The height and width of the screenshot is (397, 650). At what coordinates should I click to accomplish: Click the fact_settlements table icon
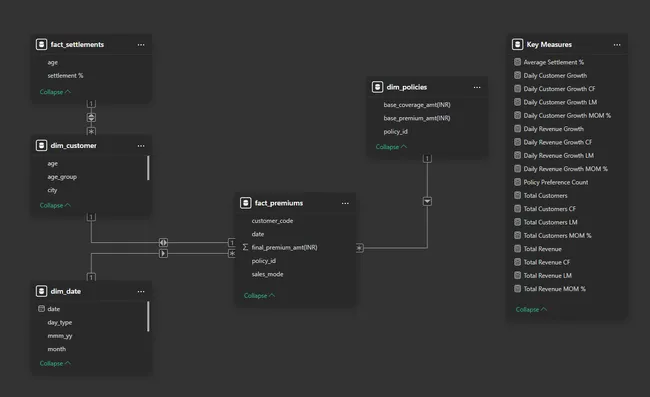41,44
